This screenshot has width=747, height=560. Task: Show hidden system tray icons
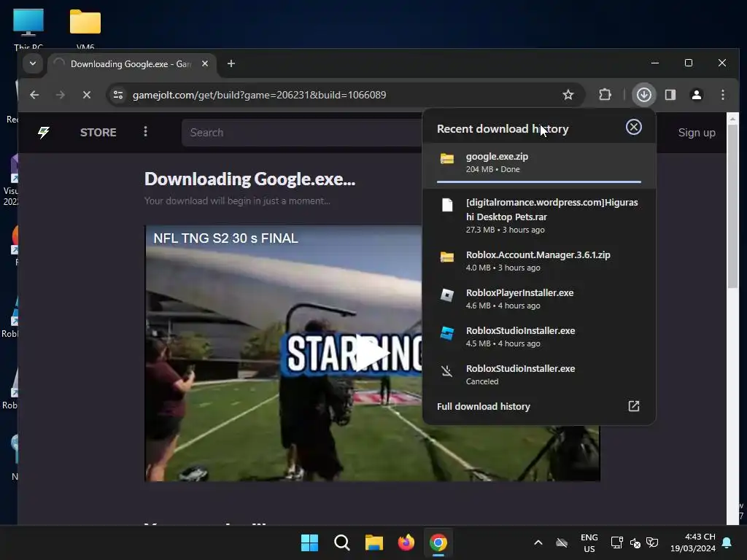coord(538,542)
